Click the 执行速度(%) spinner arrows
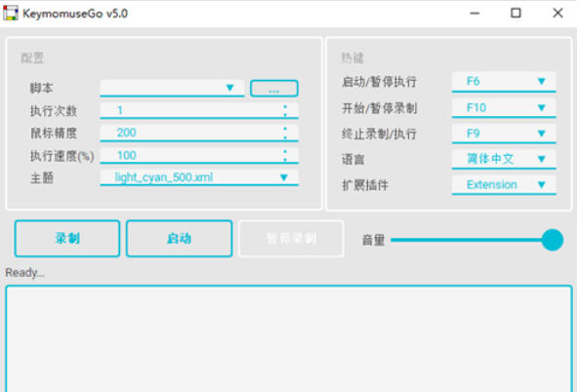Image resolution: width=577 pixels, height=392 pixels. [x=285, y=155]
